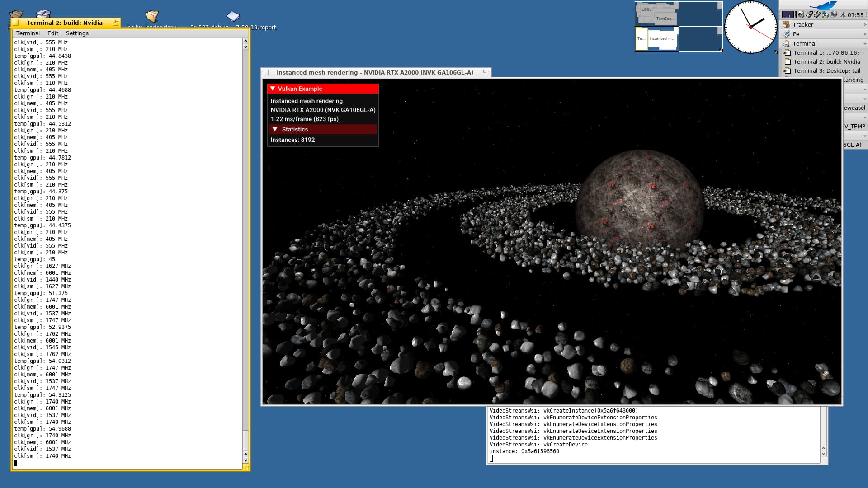Collapse the Statistics section

(x=275, y=129)
